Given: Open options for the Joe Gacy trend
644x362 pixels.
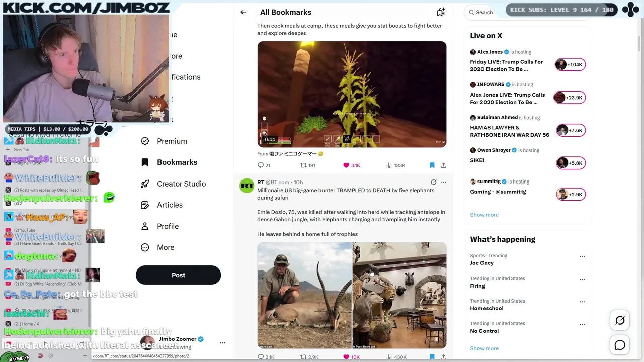Looking at the screenshot, I should [582, 256].
